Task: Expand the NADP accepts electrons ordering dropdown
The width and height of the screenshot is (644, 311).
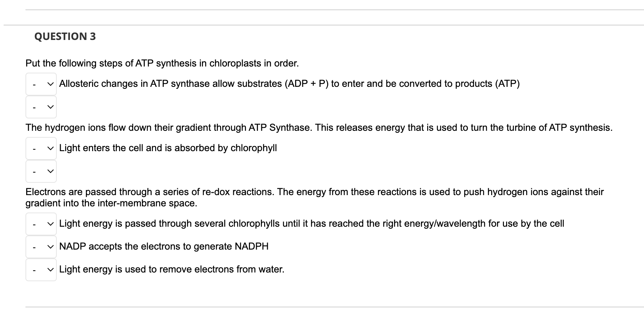Action: click(x=41, y=247)
